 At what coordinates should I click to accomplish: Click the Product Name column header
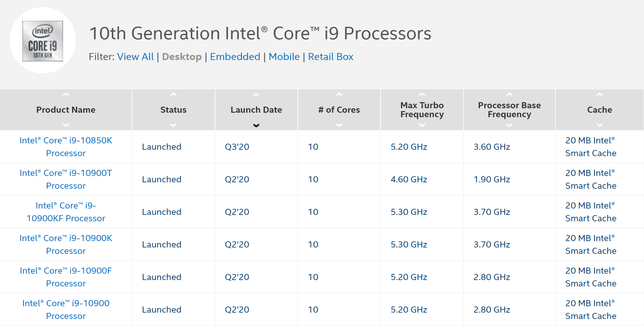click(66, 110)
